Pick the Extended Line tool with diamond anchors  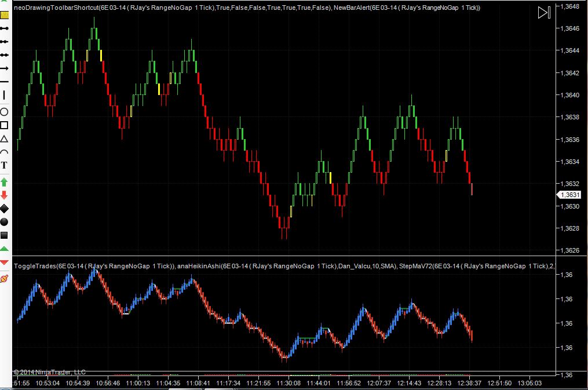(4, 54)
